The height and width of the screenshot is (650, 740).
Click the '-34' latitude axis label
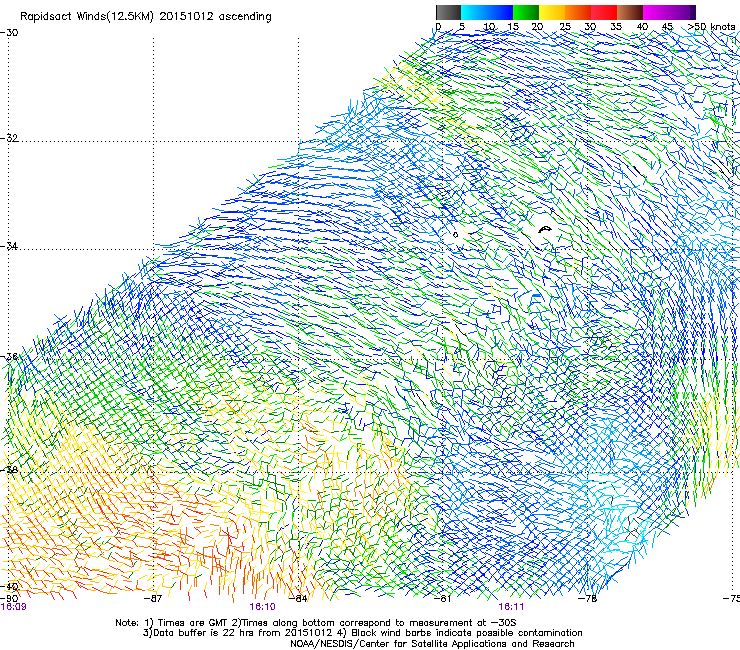pos(9,246)
